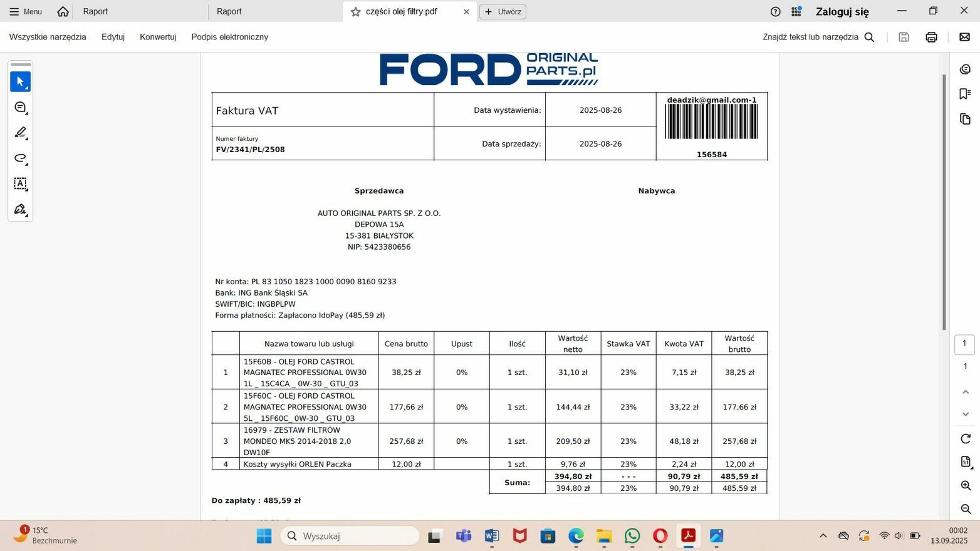Screen dimensions: 980x551
Task: Rotate the page view icon
Action: pos(965,438)
